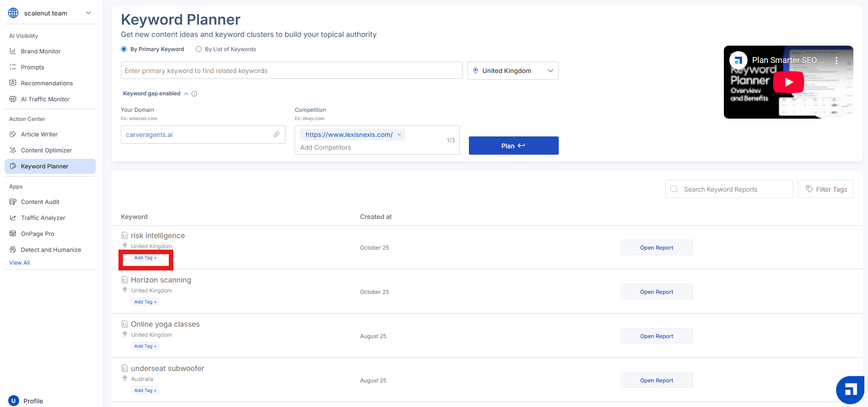Open the video's three-dot options menu
Screen dimensions: 868x407
(836, 60)
